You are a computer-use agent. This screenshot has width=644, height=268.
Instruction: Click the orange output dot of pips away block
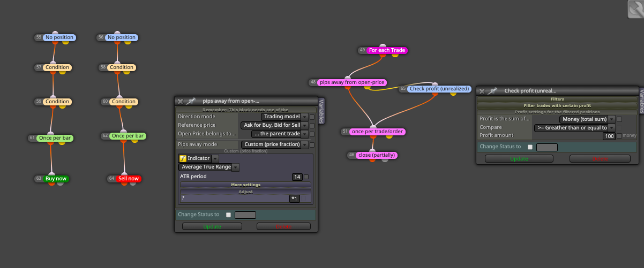pyautogui.click(x=348, y=87)
